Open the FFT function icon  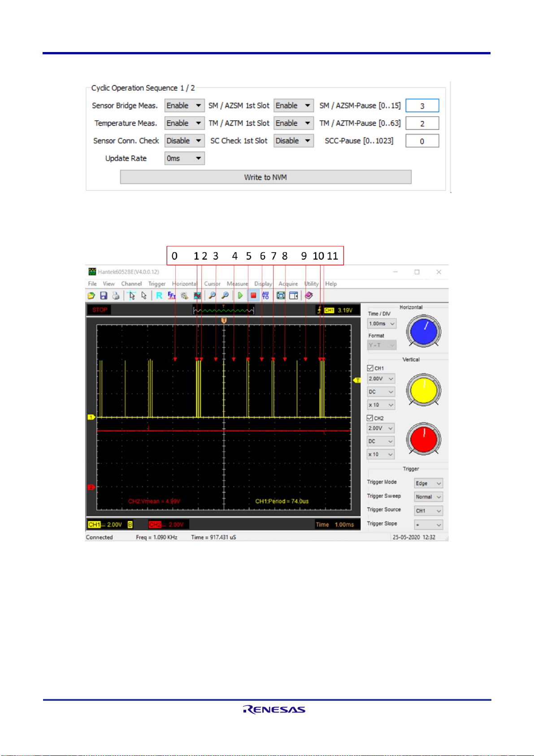(x=172, y=296)
